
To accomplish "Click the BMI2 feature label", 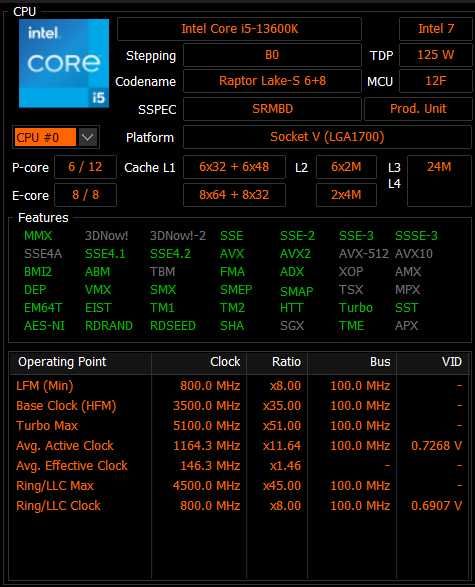I will 38,272.
